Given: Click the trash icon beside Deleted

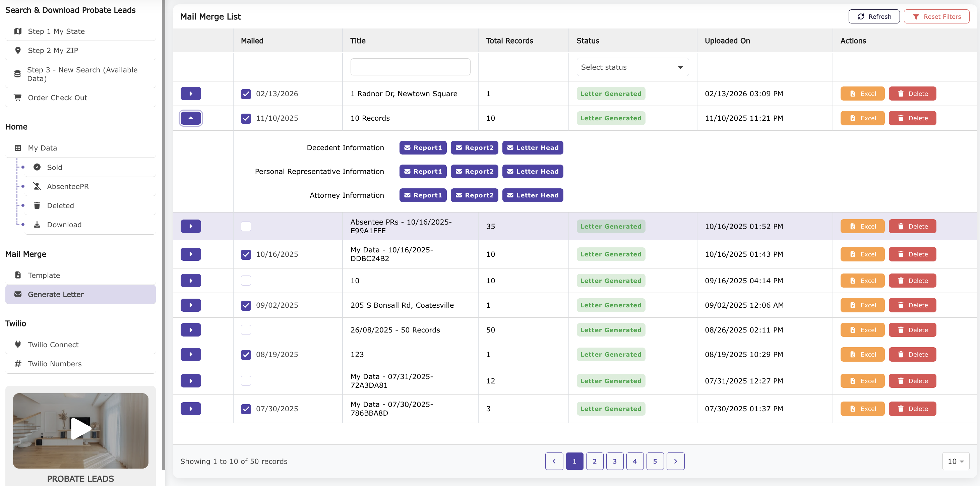Looking at the screenshot, I should tap(37, 205).
